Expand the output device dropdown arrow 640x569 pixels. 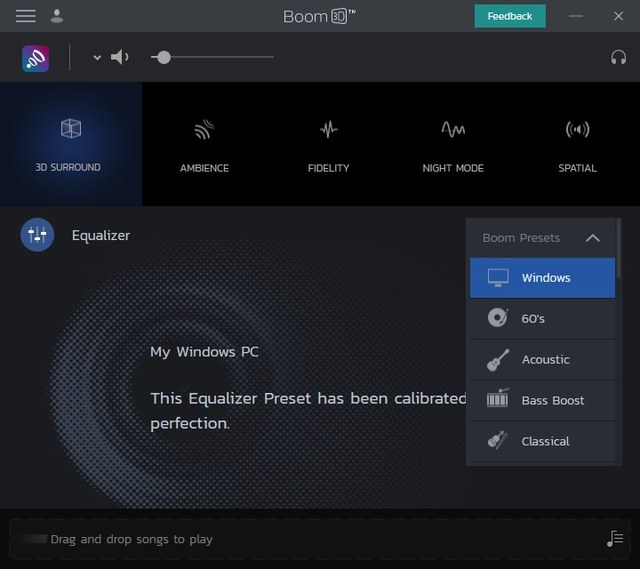click(x=97, y=58)
